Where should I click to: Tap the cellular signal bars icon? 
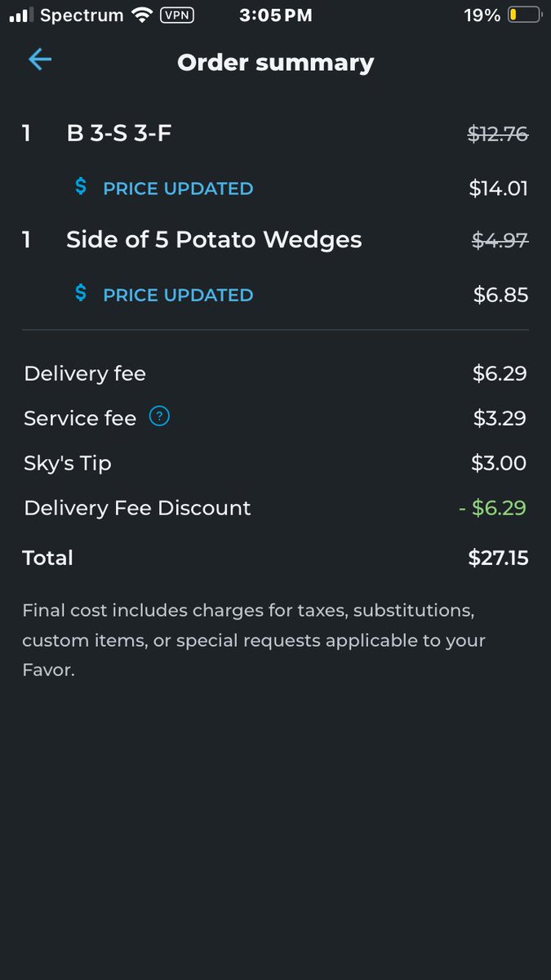tap(20, 16)
